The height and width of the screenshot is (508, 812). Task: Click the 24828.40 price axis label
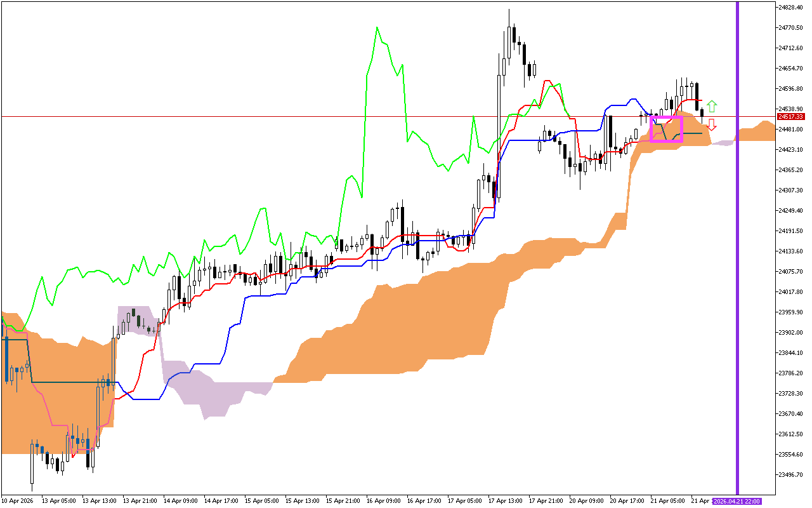tap(792, 8)
